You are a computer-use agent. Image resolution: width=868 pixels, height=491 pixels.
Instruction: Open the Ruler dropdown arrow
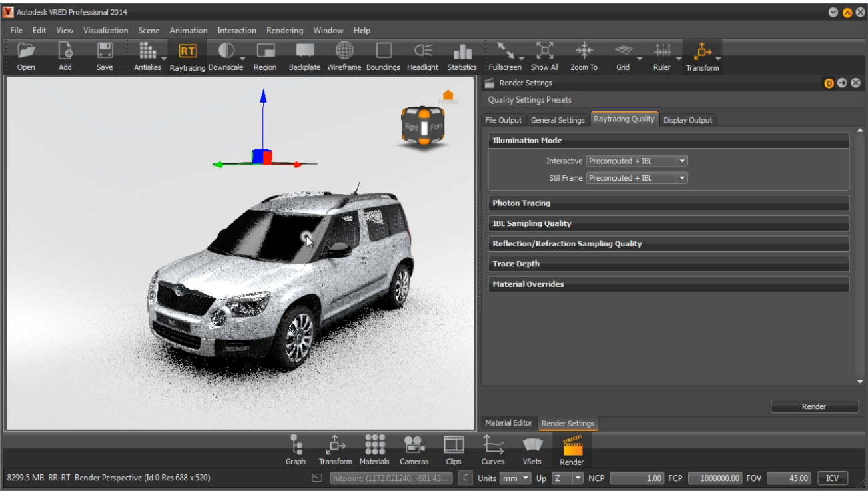(679, 58)
